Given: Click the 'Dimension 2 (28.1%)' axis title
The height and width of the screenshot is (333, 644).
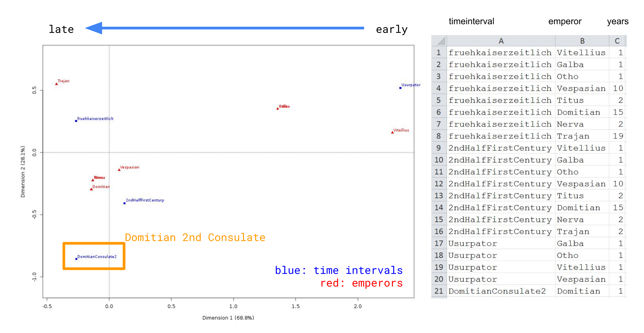Looking at the screenshot, I should coord(23,172).
